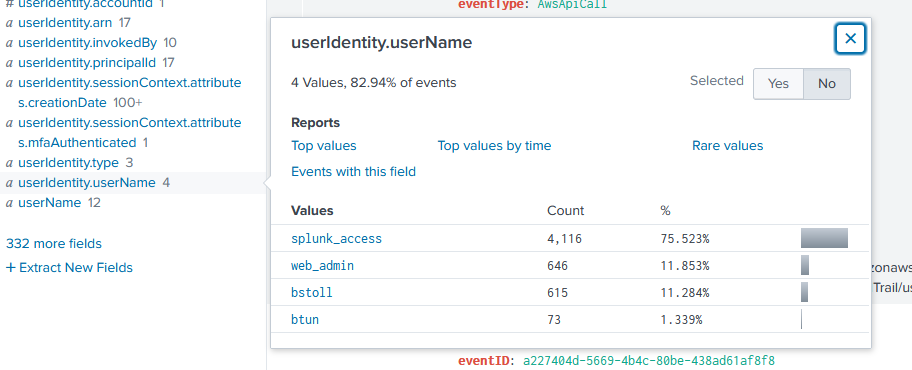Screen dimensions: 912x370
Task: Click the 11.284% value
Action: coord(685,293)
